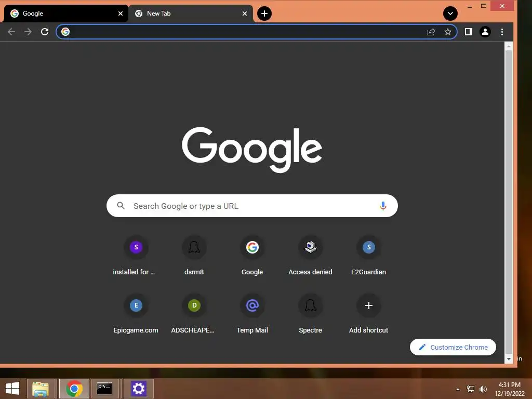Click the Google logo

coord(252,150)
